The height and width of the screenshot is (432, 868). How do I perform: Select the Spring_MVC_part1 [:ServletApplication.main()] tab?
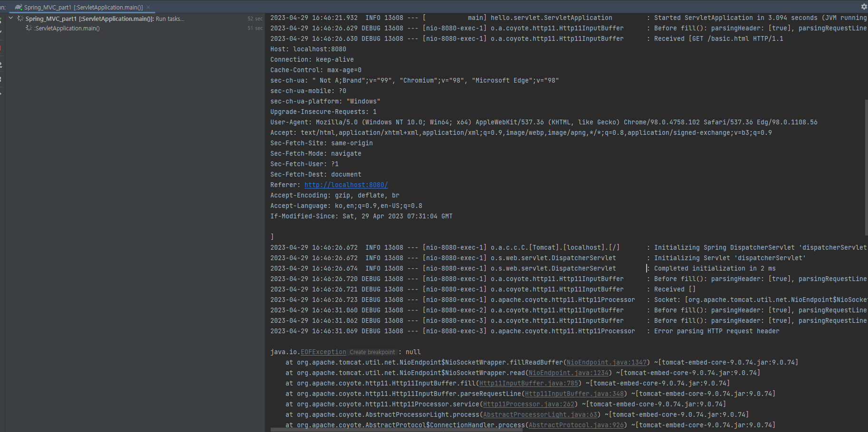point(83,7)
